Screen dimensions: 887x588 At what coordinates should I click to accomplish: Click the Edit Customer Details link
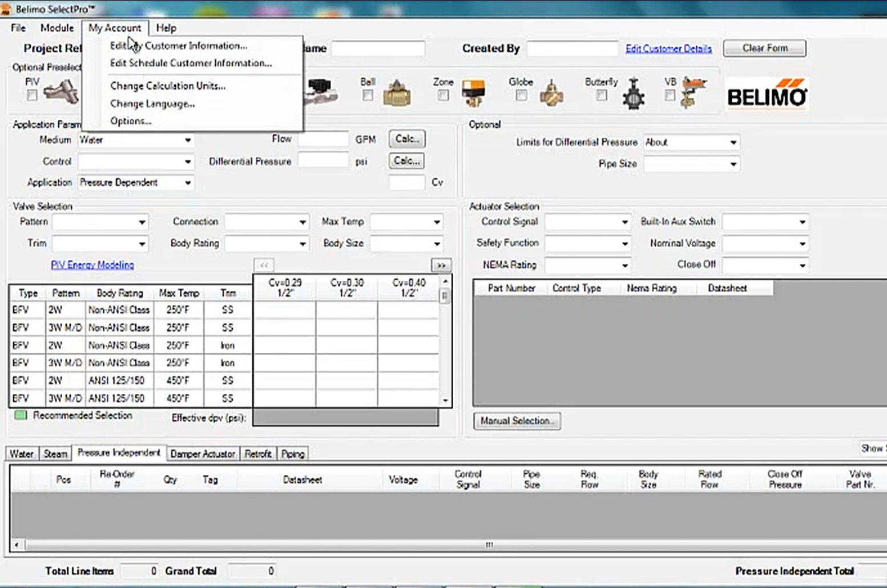pyautogui.click(x=668, y=49)
